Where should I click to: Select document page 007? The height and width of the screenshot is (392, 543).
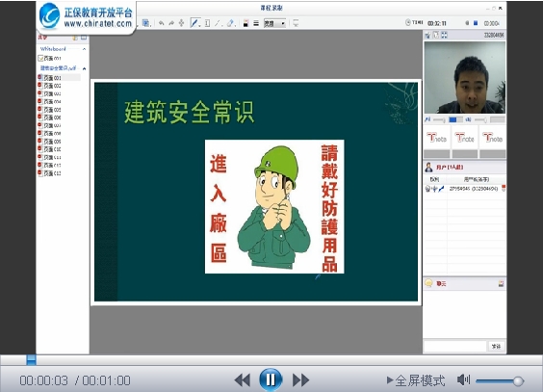pos(49,125)
